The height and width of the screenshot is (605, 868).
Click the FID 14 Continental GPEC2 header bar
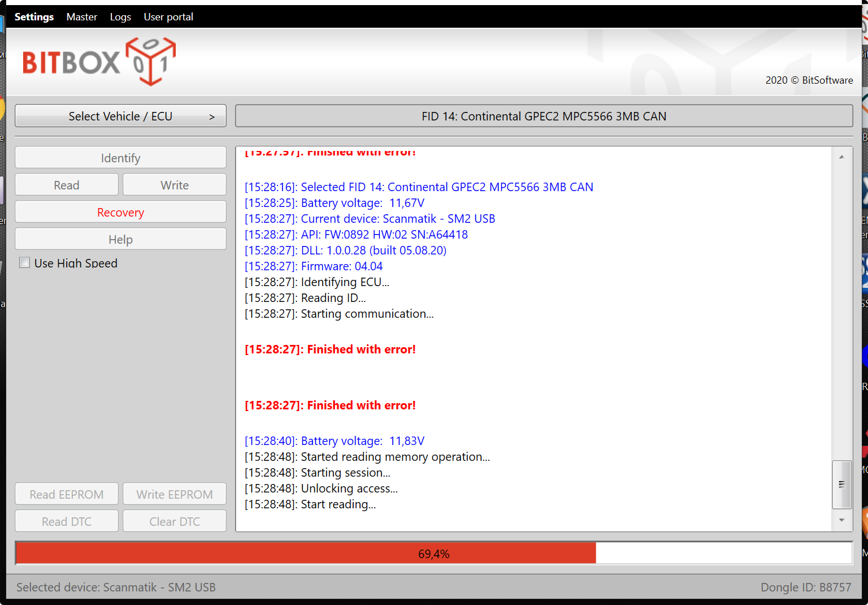click(x=544, y=116)
